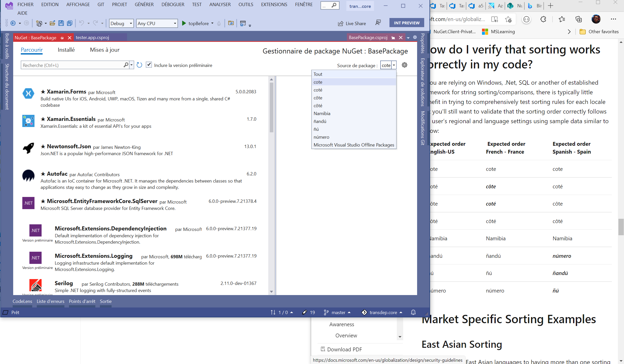
Task: Switch to the Installé tab
Action: pyautogui.click(x=66, y=50)
